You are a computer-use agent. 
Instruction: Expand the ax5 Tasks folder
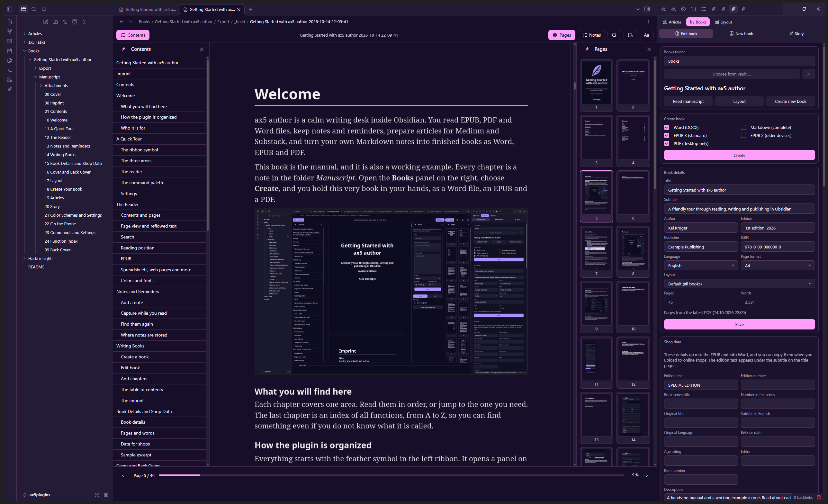coord(24,42)
